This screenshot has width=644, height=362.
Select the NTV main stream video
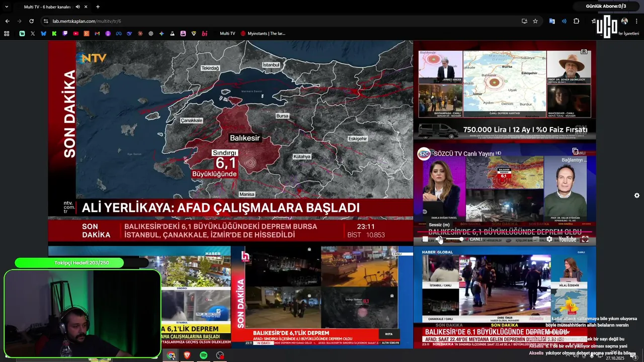(x=230, y=141)
